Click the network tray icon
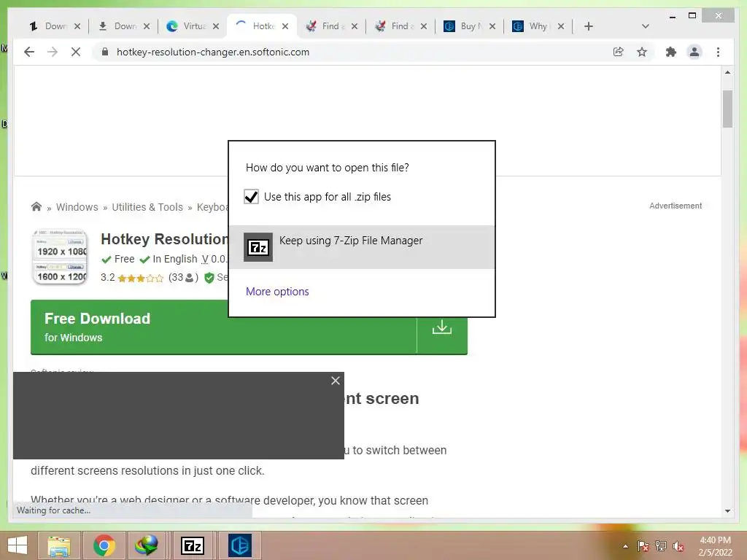This screenshot has width=747, height=560. point(661,546)
